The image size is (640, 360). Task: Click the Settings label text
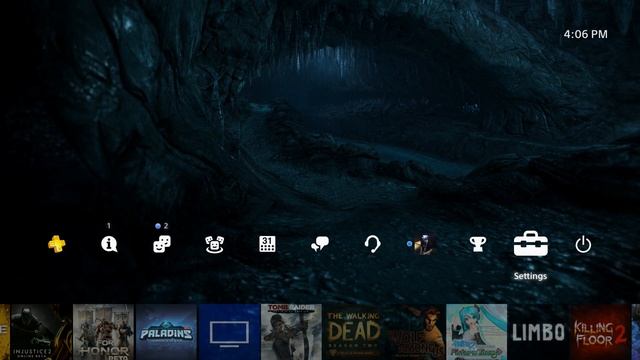(530, 276)
